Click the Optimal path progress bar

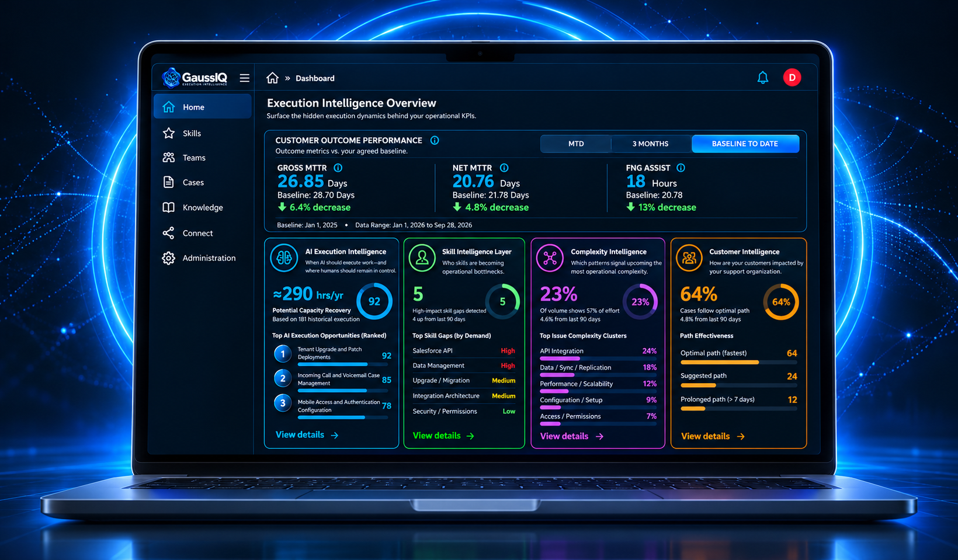pos(739,362)
